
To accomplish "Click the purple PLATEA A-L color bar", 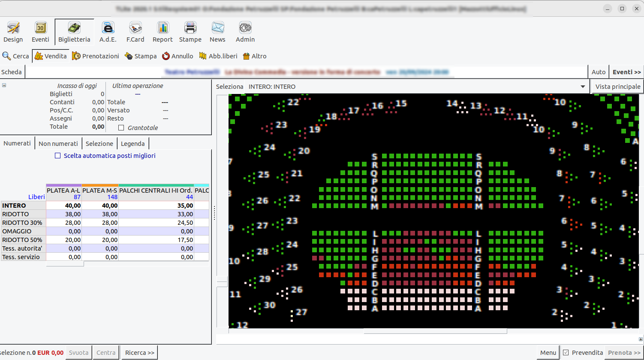I will 63,185.
